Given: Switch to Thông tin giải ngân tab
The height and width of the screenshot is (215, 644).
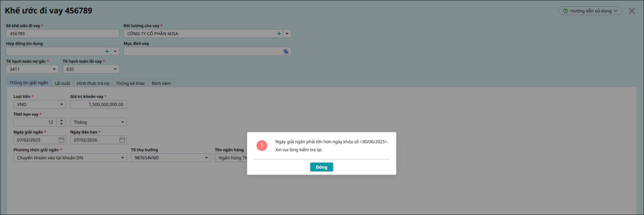Looking at the screenshot, I should 29,83.
